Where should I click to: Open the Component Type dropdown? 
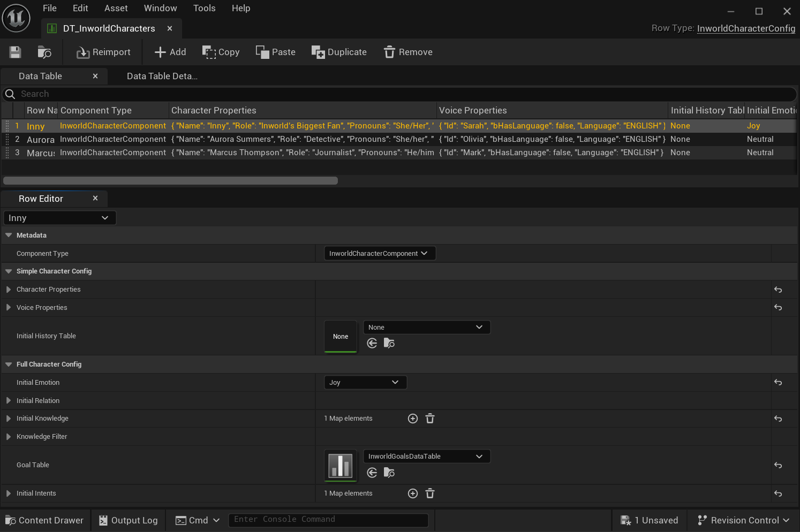pos(379,254)
